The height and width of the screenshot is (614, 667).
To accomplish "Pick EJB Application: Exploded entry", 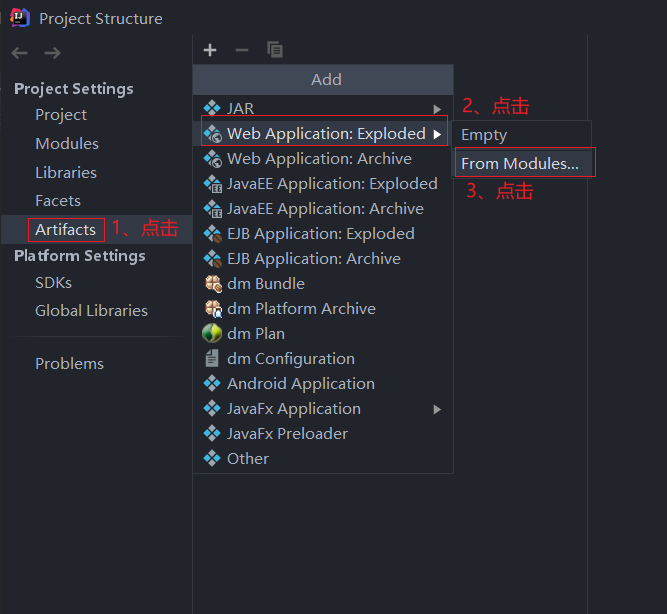I will (x=323, y=234).
